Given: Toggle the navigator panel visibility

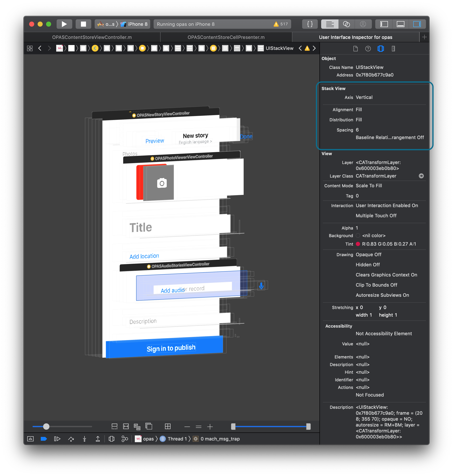Looking at the screenshot, I should [x=384, y=24].
